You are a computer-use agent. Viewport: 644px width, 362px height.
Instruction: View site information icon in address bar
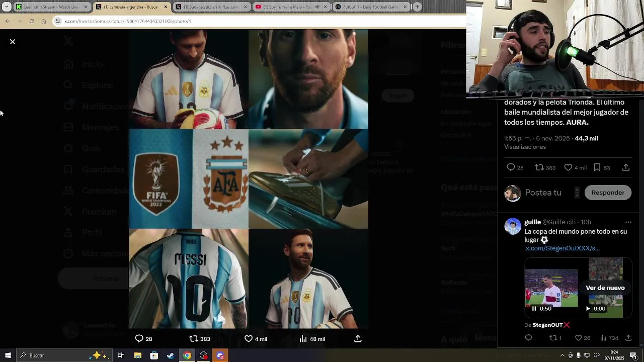tap(58, 21)
